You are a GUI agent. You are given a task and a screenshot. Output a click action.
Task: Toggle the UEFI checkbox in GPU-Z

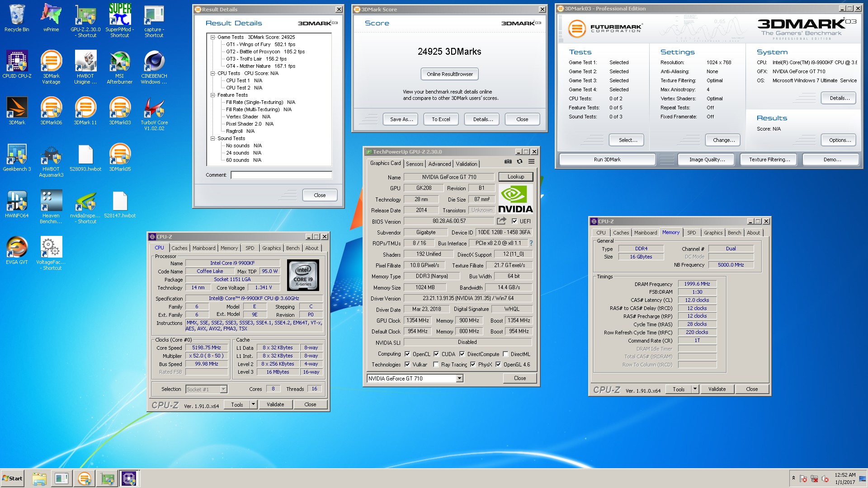tap(514, 221)
